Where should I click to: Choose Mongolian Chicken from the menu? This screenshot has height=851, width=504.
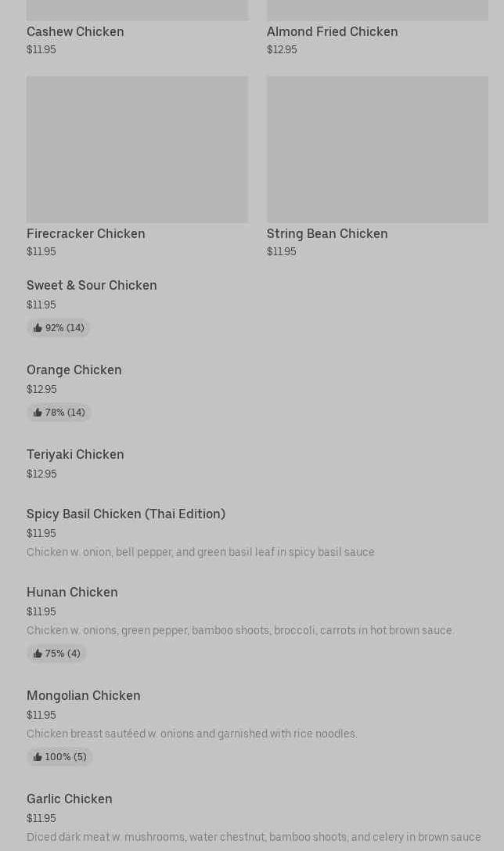pos(84,695)
